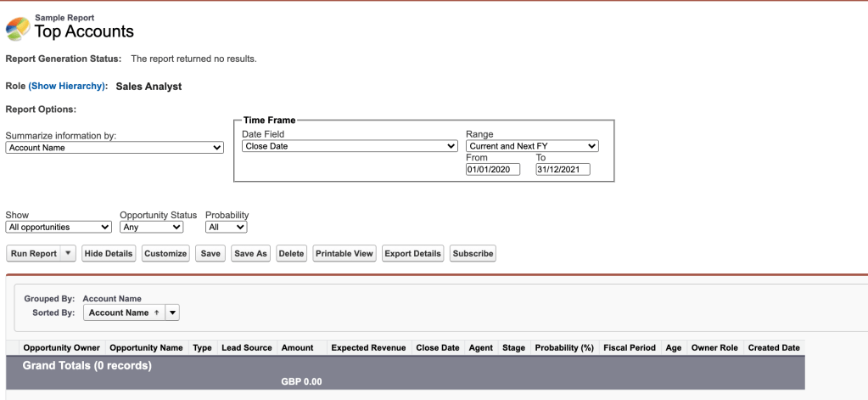Click the From date input field
This screenshot has height=400, width=868.
point(493,170)
